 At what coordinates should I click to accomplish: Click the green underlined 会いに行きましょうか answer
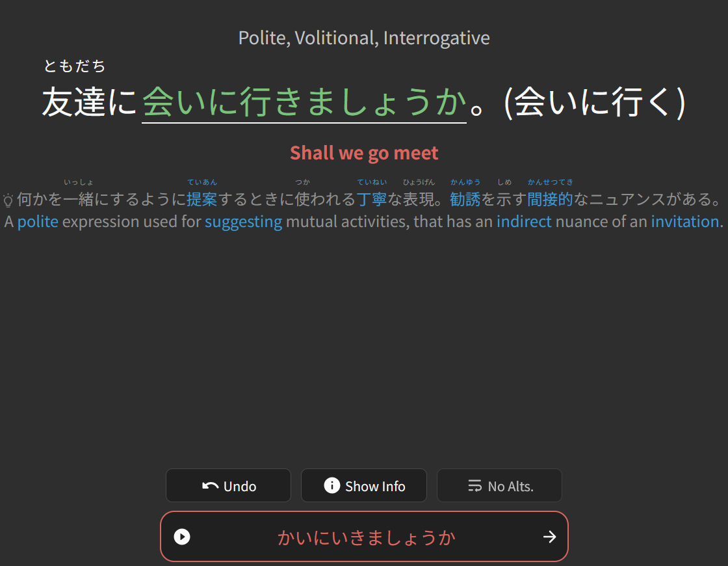(304, 103)
